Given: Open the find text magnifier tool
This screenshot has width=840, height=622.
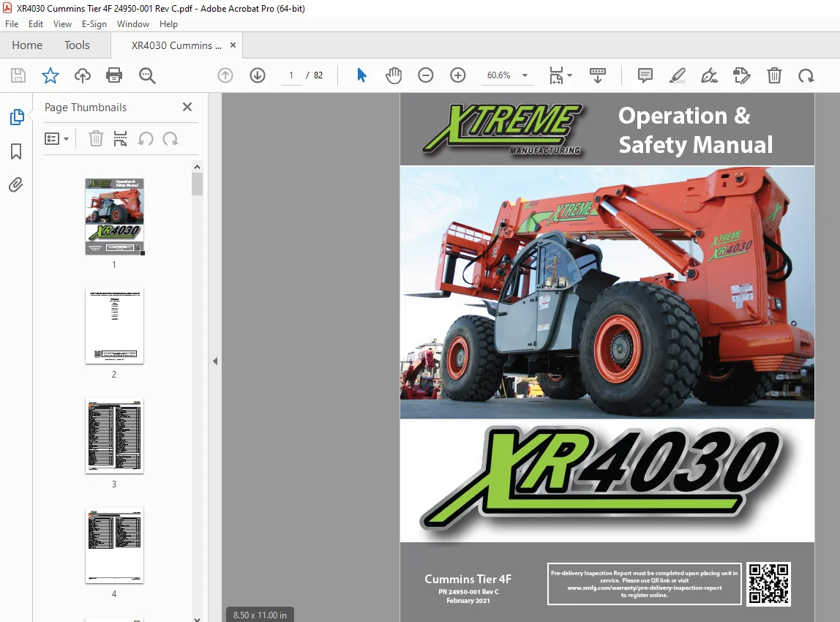Looking at the screenshot, I should [147, 75].
